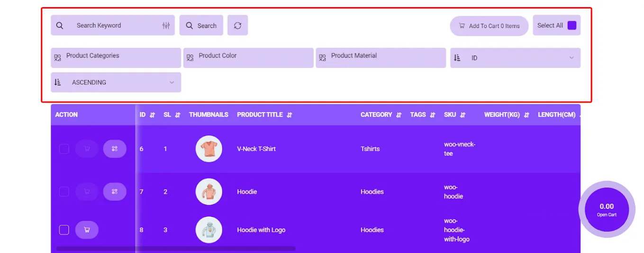This screenshot has width=644, height=253.
Task: Sort by Product Title column arrows
Action: tap(290, 115)
